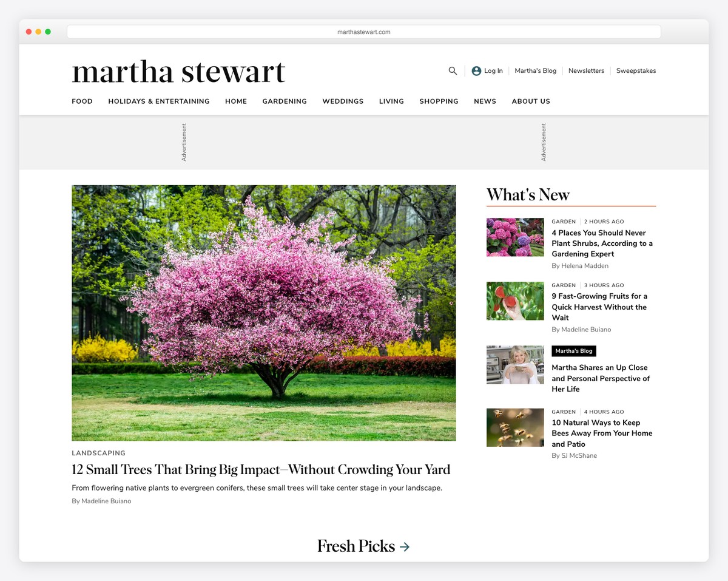
Task: Select the FOOD navigation tab
Action: 82,101
